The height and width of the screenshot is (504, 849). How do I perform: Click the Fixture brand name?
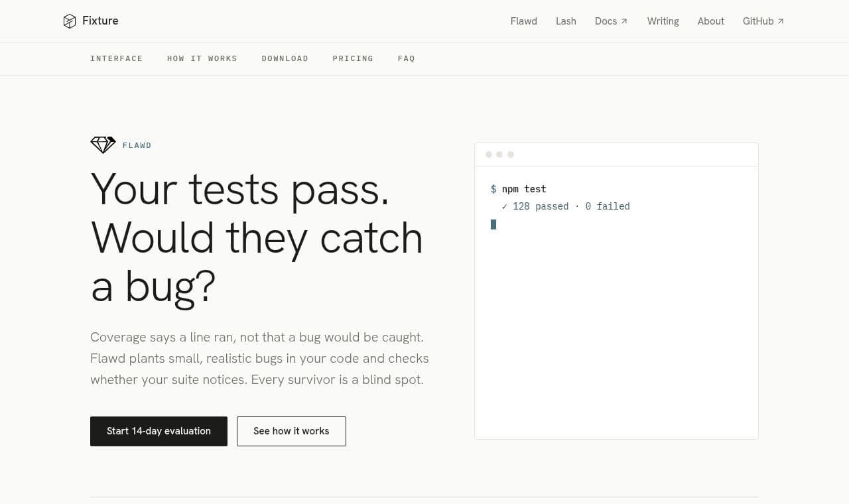100,21
